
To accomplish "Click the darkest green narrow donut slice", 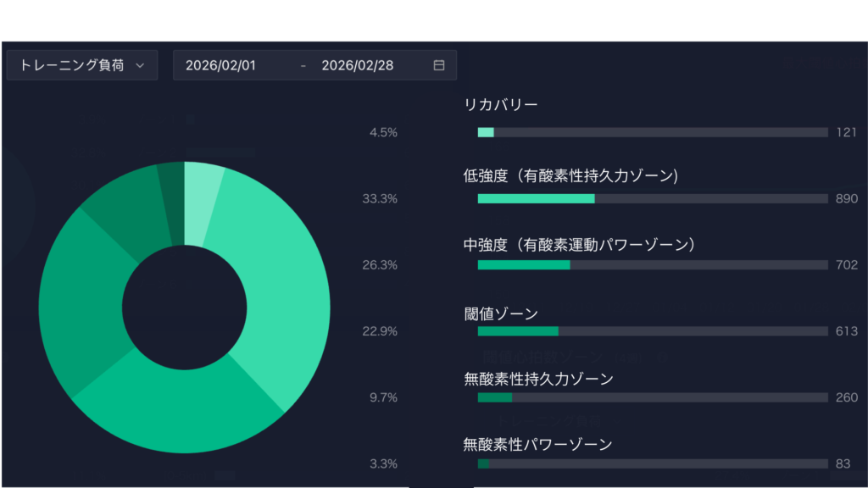I will click(172, 202).
